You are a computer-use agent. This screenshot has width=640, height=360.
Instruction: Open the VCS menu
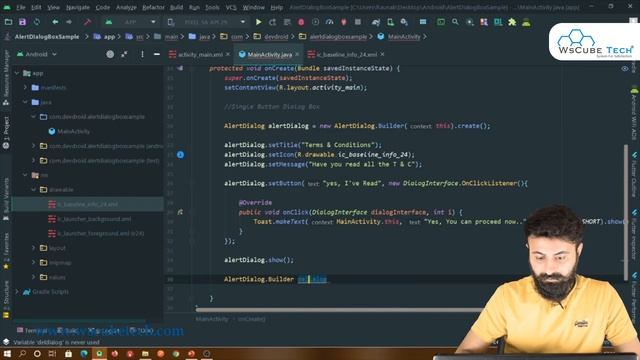(x=231, y=7)
